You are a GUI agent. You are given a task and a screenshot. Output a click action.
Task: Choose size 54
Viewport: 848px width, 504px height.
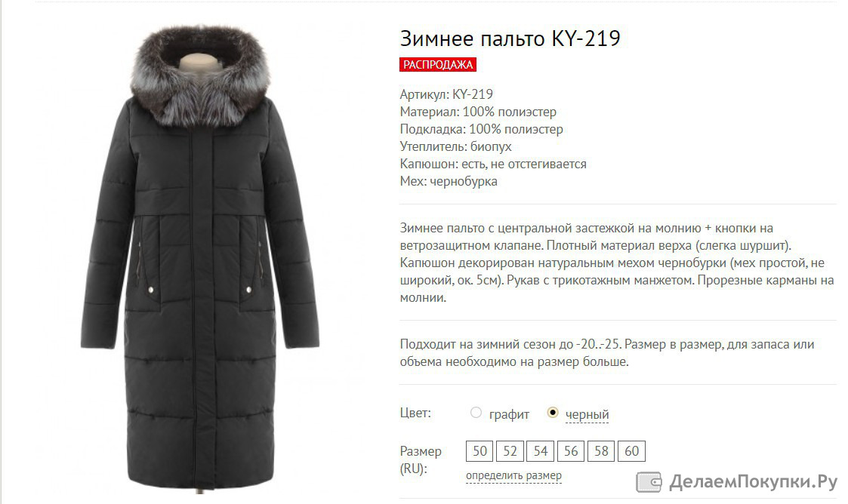point(540,451)
